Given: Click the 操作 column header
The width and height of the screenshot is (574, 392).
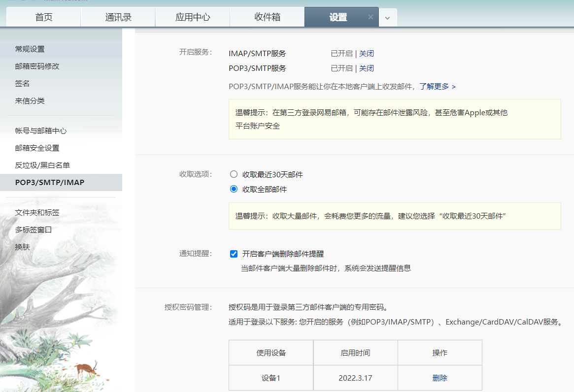Looking at the screenshot, I should pos(439,353).
